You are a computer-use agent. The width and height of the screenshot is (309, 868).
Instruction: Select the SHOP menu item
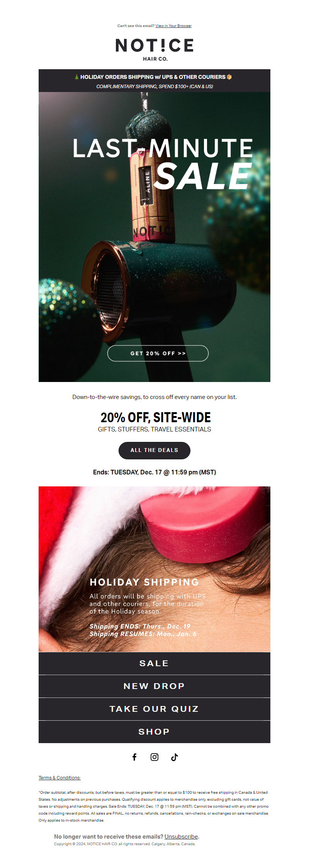[154, 732]
